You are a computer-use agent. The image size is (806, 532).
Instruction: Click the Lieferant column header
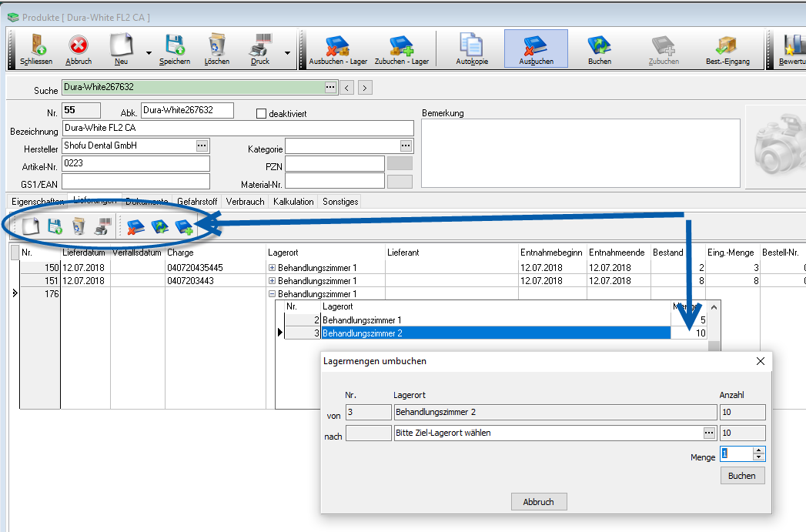(453, 253)
